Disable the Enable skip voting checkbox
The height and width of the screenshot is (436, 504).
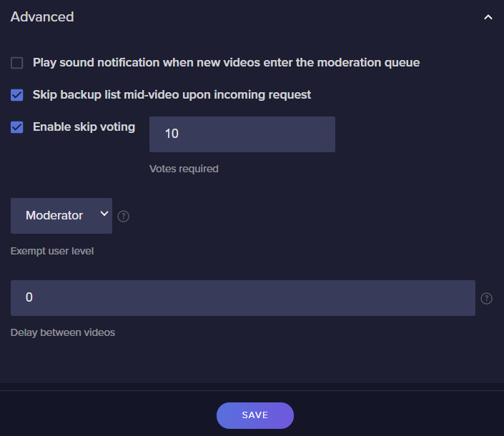(x=16, y=127)
